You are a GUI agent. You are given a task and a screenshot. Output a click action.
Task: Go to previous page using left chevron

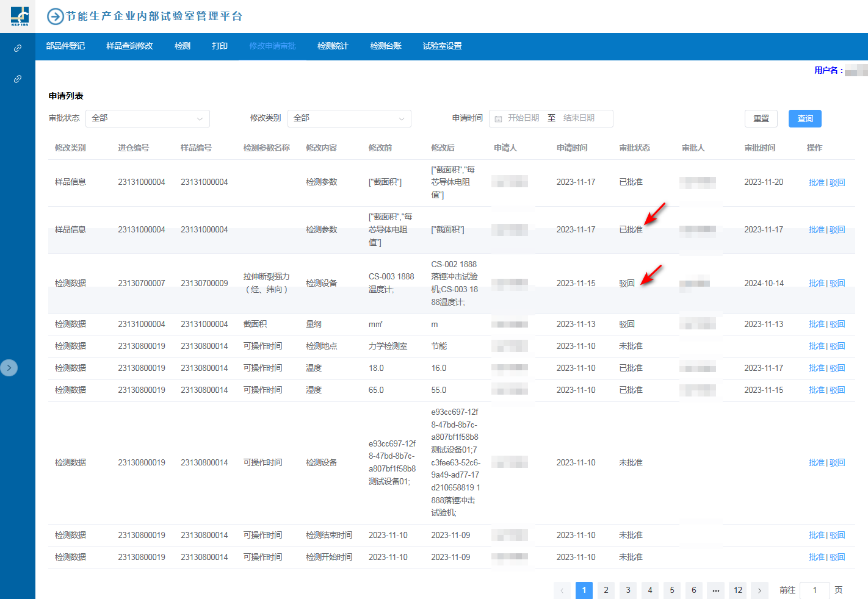pyautogui.click(x=562, y=590)
